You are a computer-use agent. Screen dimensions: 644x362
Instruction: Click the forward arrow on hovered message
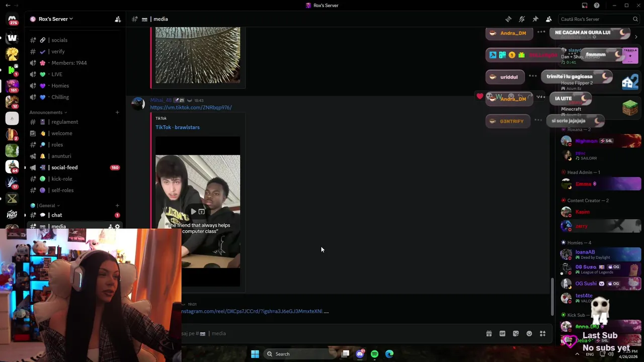click(x=530, y=97)
